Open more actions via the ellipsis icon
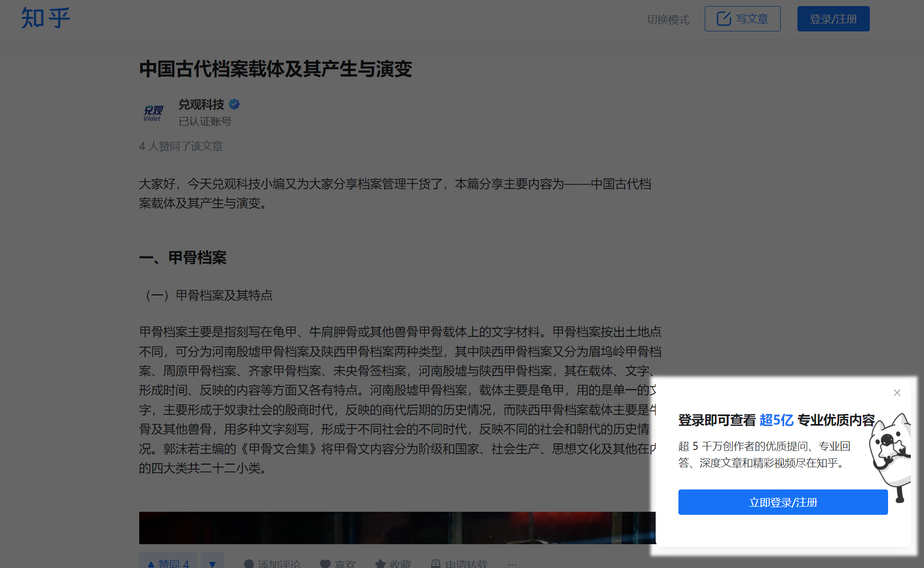 (512, 564)
